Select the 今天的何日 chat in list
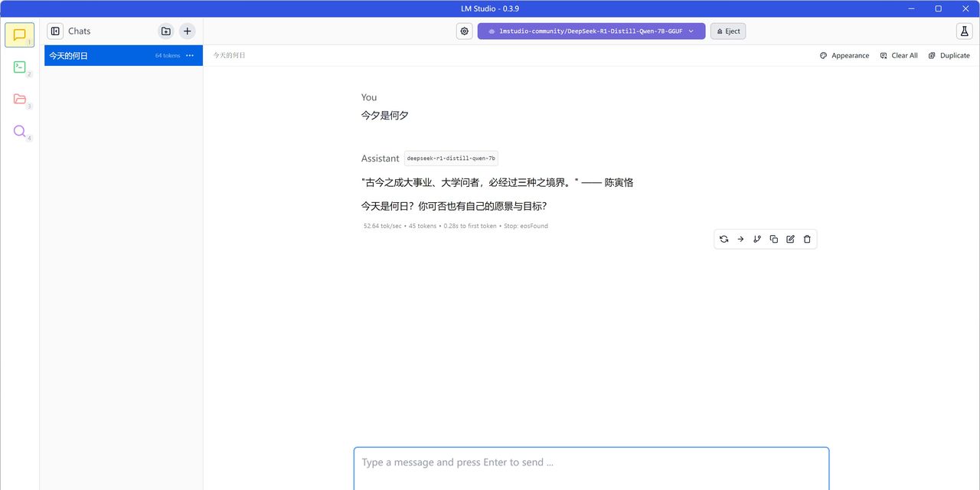The width and height of the screenshot is (980, 490). pyautogui.click(x=123, y=55)
